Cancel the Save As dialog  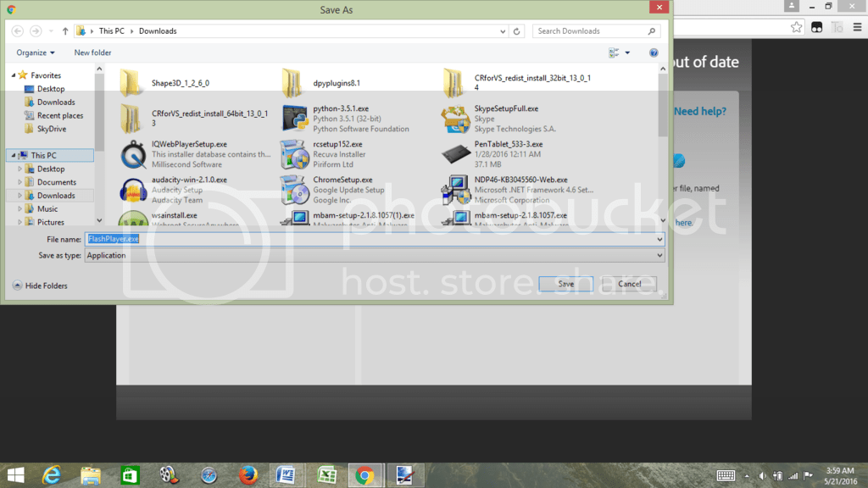coord(629,284)
